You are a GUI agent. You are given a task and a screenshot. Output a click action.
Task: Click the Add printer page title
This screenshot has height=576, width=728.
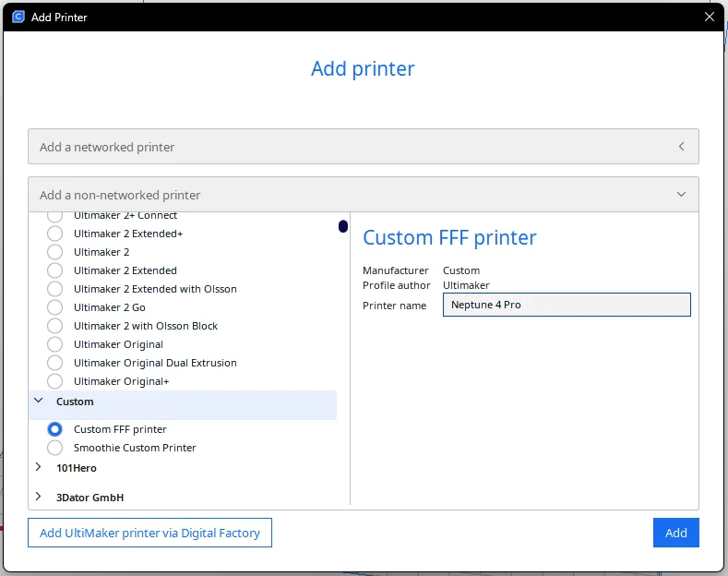pyautogui.click(x=363, y=68)
